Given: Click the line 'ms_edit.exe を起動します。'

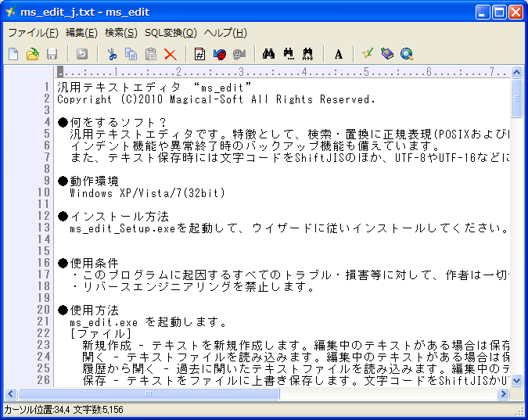Looking at the screenshot, I should point(149,322).
